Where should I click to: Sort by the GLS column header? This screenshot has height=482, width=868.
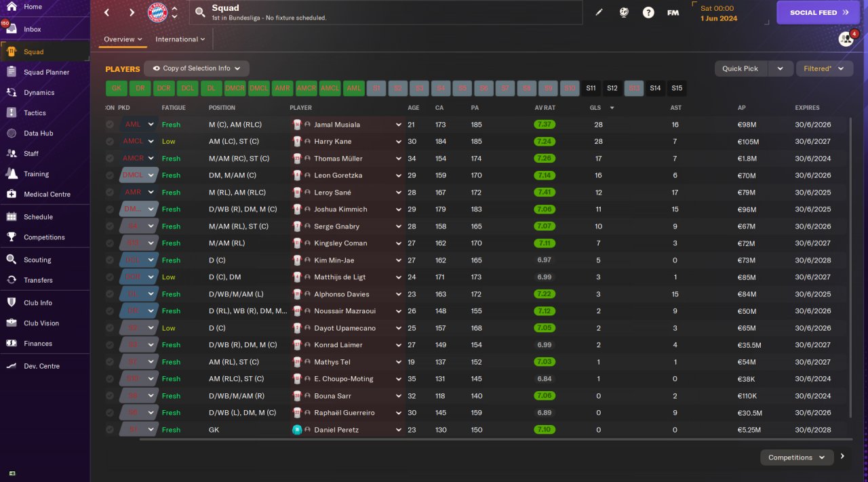point(595,108)
